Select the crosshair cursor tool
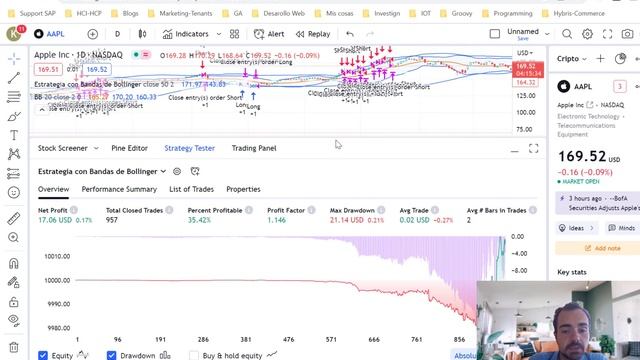 click(14, 59)
